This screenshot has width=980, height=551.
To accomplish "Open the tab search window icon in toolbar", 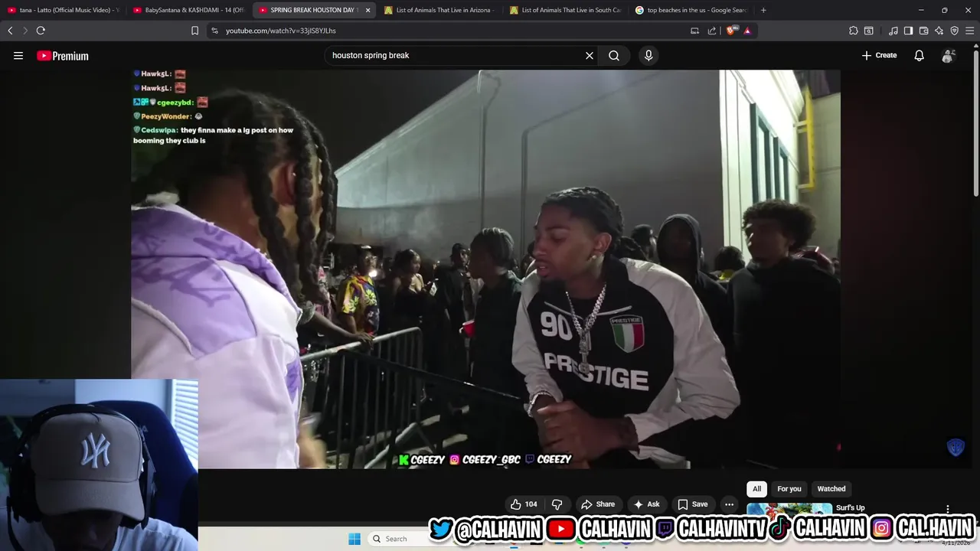I will (869, 31).
